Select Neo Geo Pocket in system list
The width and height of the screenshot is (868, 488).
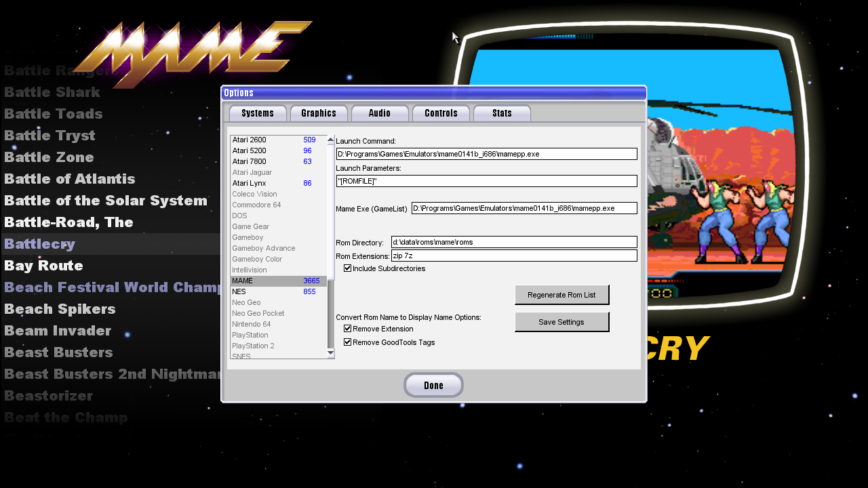pos(279,313)
